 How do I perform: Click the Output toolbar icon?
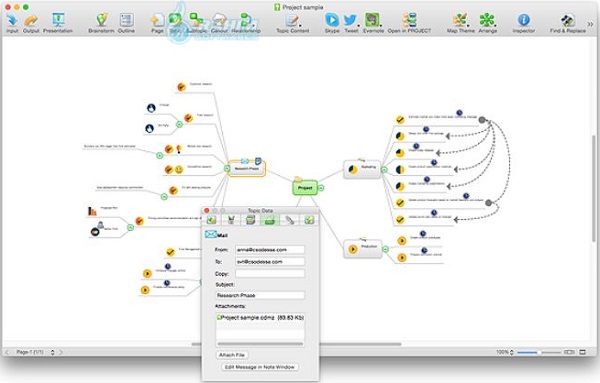pos(31,23)
